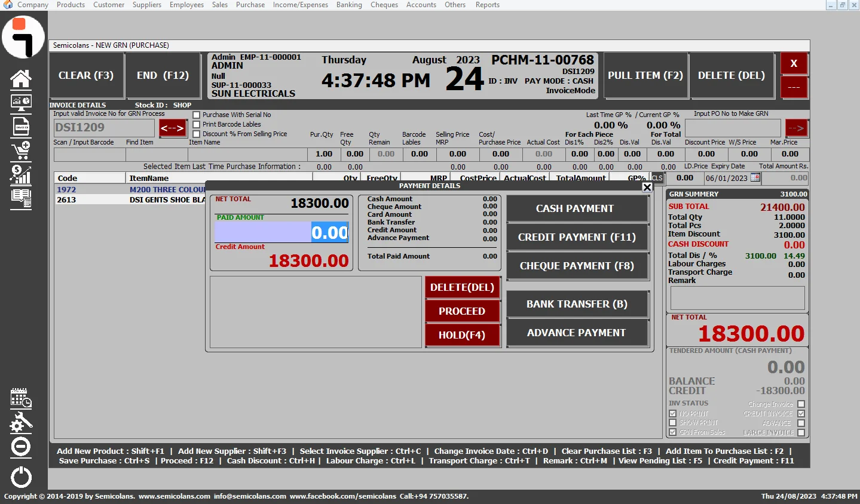Open the calendar clock schedule icon

[x=21, y=398]
